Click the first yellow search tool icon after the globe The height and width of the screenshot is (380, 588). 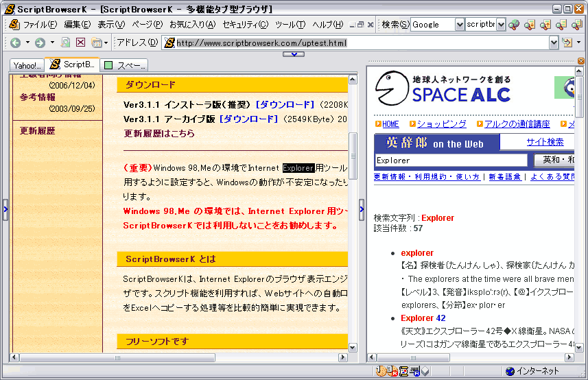click(x=530, y=25)
